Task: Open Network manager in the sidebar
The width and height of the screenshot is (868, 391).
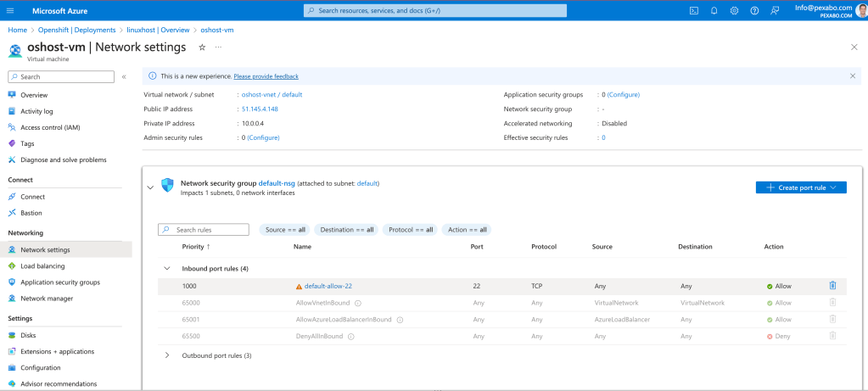Action: click(x=47, y=299)
